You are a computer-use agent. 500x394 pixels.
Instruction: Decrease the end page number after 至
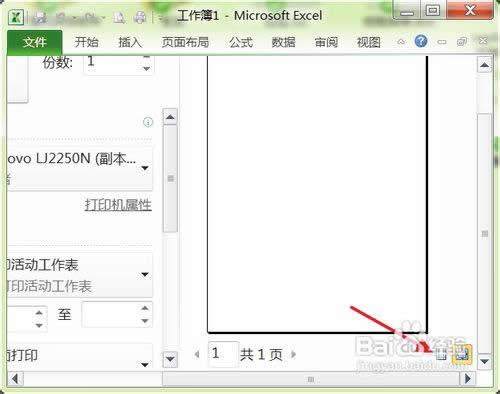click(x=145, y=321)
